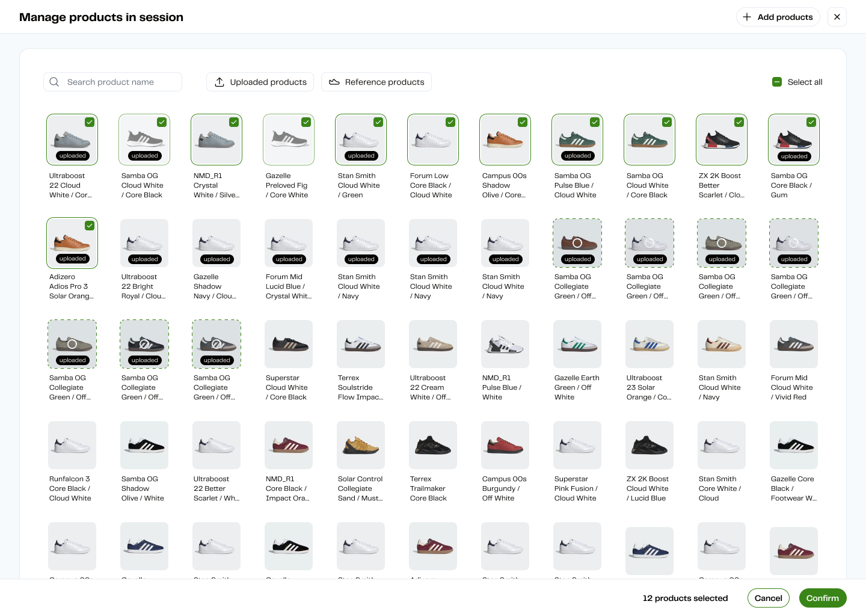Close the Manage products dialog
Image resolution: width=866 pixels, height=616 pixels.
pyautogui.click(x=837, y=17)
